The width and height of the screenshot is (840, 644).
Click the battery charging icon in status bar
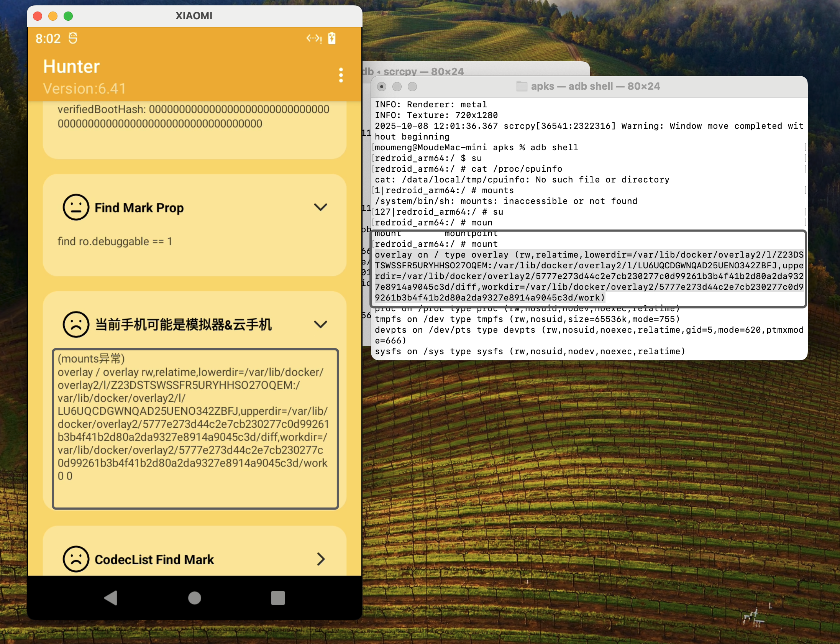332,38
